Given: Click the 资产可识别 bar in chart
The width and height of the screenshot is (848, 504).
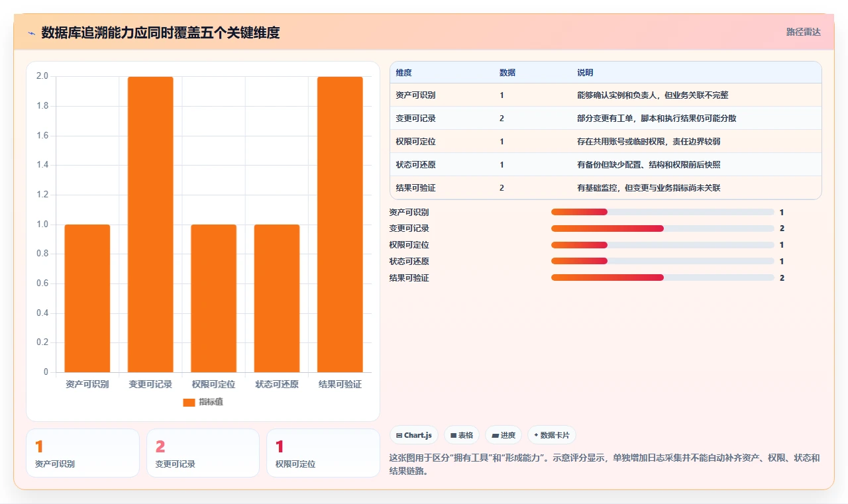Looking at the screenshot, I should pyautogui.click(x=87, y=298).
